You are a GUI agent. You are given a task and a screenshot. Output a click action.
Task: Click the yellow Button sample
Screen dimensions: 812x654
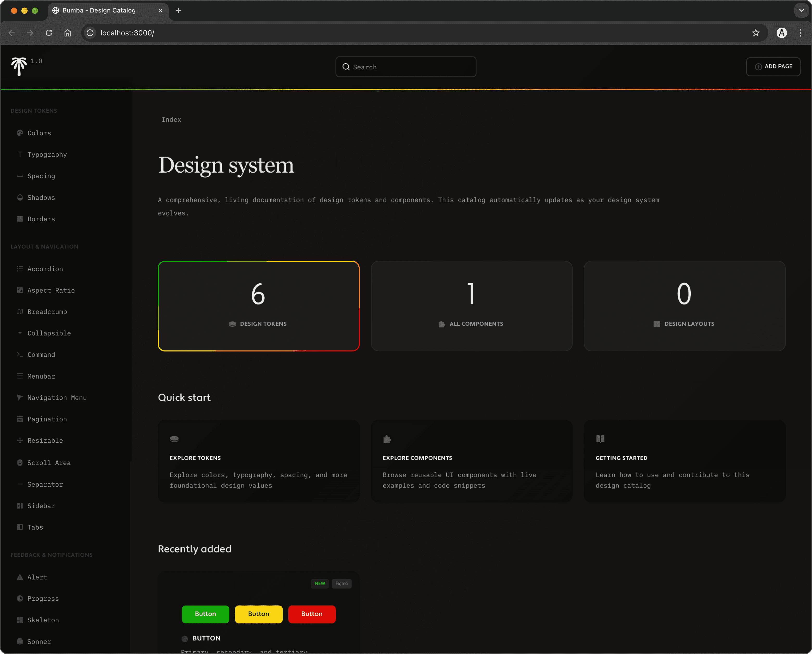[258, 614]
